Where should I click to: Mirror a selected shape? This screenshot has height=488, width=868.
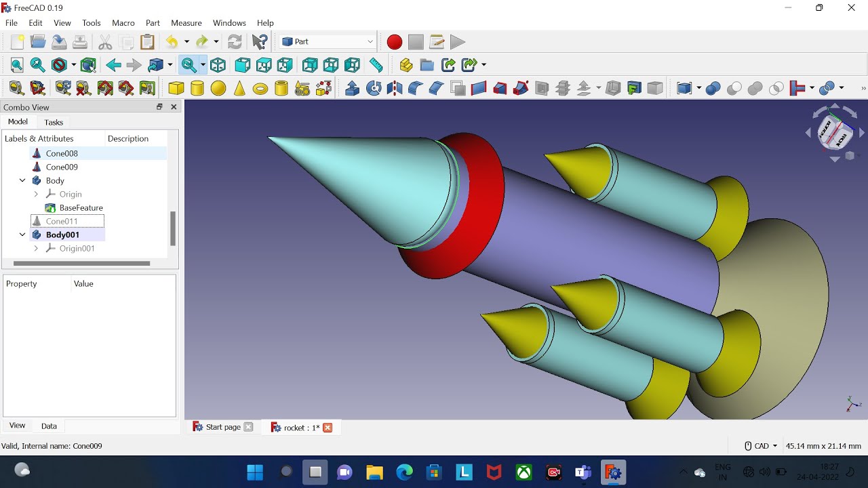tap(395, 88)
